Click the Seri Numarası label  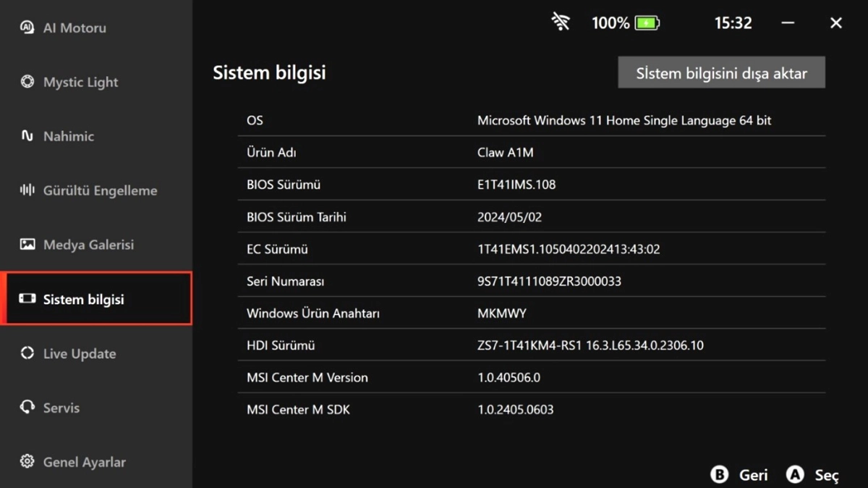click(x=286, y=281)
